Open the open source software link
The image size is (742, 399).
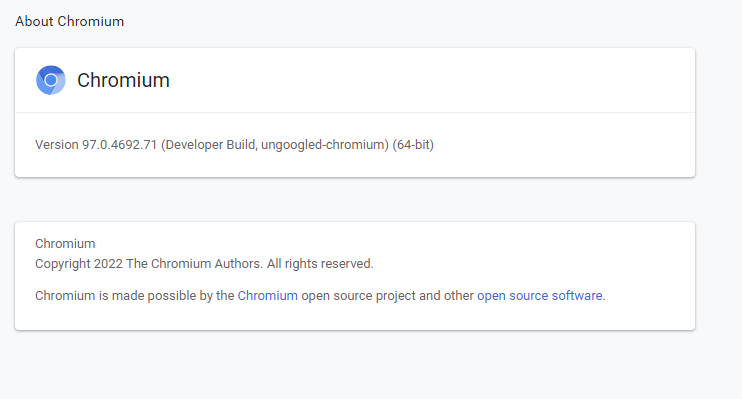539,295
